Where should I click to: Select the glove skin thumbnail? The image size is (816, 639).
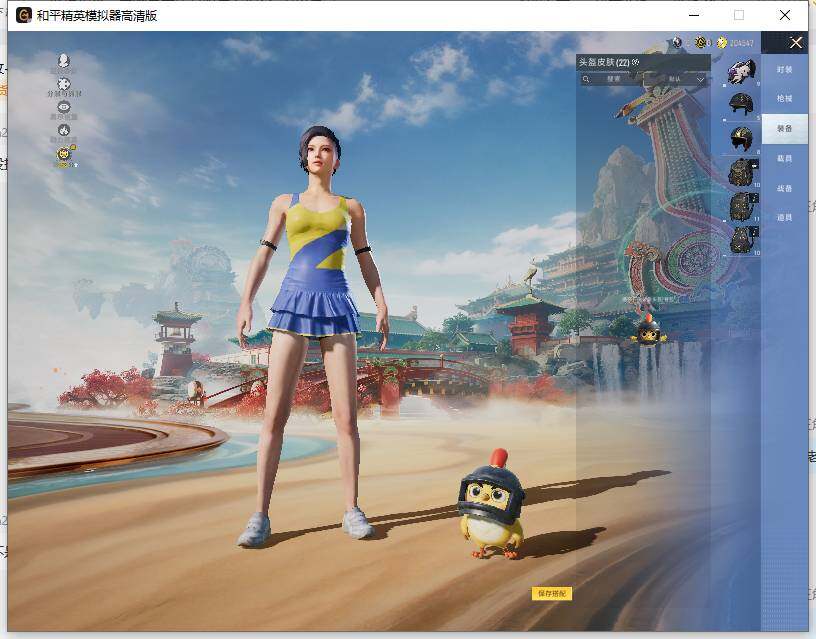(x=741, y=71)
